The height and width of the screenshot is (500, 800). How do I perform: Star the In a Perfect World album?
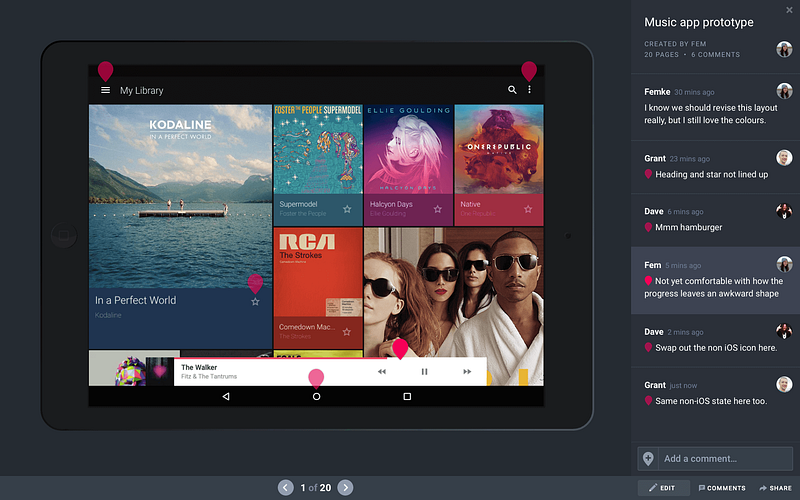[255, 302]
